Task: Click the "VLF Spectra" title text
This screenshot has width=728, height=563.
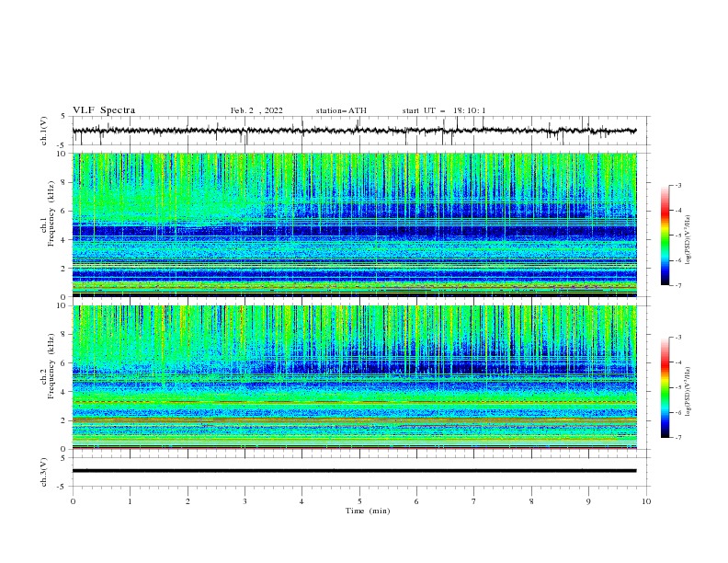Action: point(104,110)
